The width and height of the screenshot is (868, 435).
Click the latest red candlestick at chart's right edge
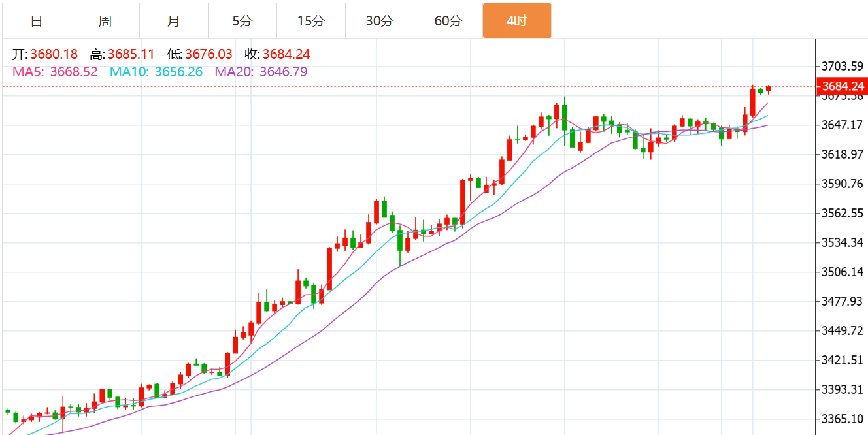[x=769, y=89]
